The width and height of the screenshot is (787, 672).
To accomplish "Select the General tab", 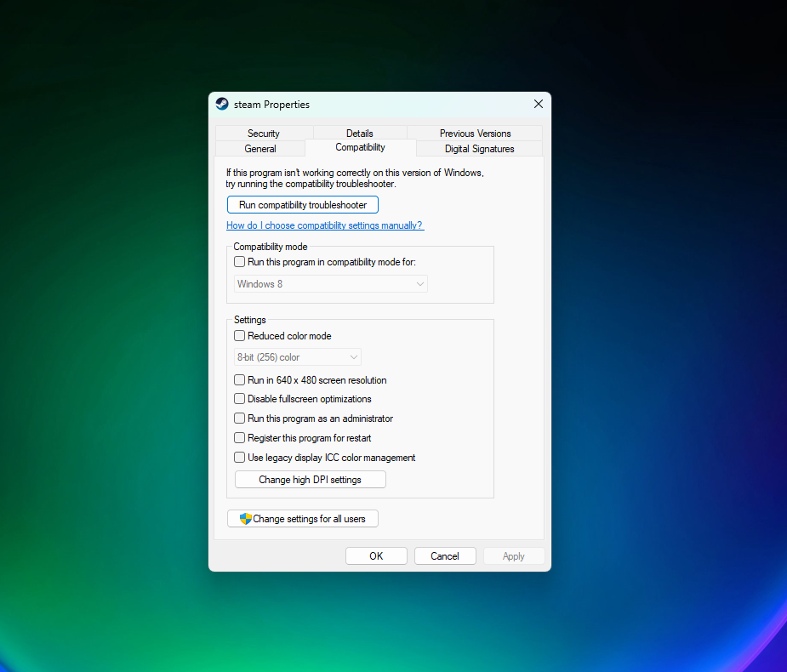I will pyautogui.click(x=260, y=149).
